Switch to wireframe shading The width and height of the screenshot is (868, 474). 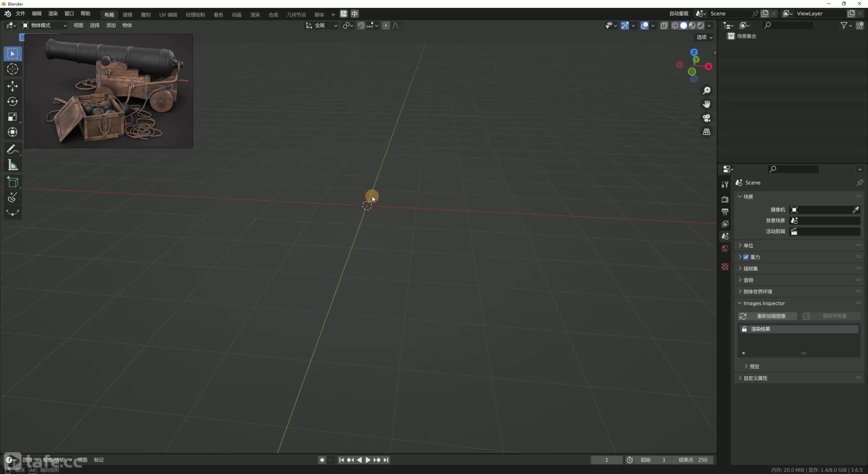[x=675, y=25]
